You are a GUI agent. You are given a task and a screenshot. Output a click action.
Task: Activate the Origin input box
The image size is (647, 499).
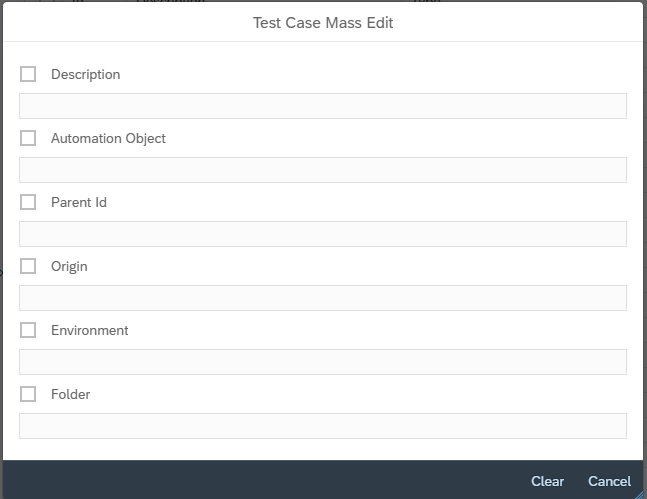point(323,298)
